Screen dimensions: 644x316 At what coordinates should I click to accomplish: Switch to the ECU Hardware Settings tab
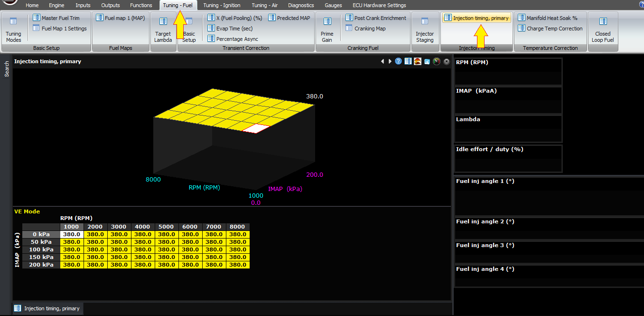[379, 5]
